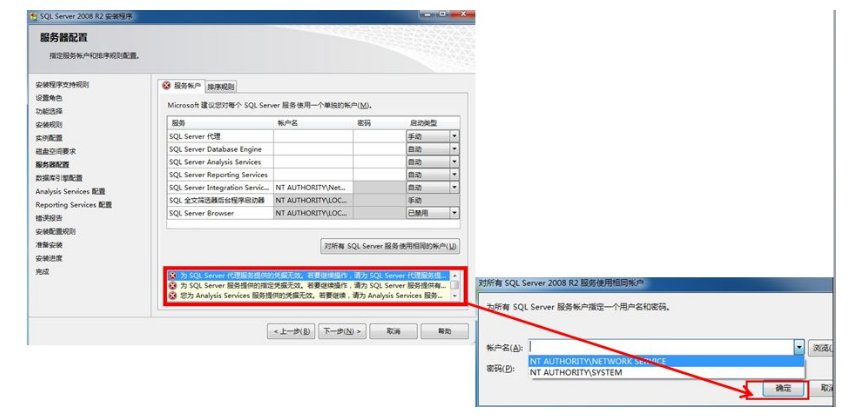Click the red error icon on 服务帐户 tab
This screenshot has width=853, height=416.
point(167,86)
